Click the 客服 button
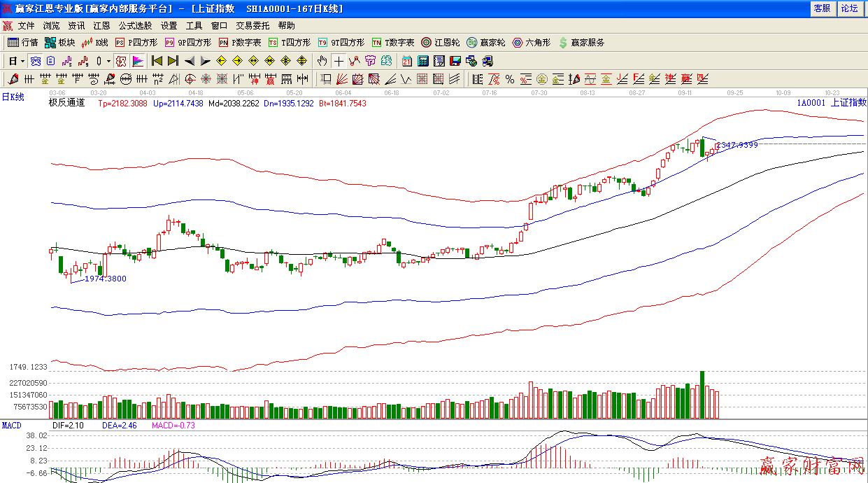This screenshot has width=868, height=483. coord(822,8)
